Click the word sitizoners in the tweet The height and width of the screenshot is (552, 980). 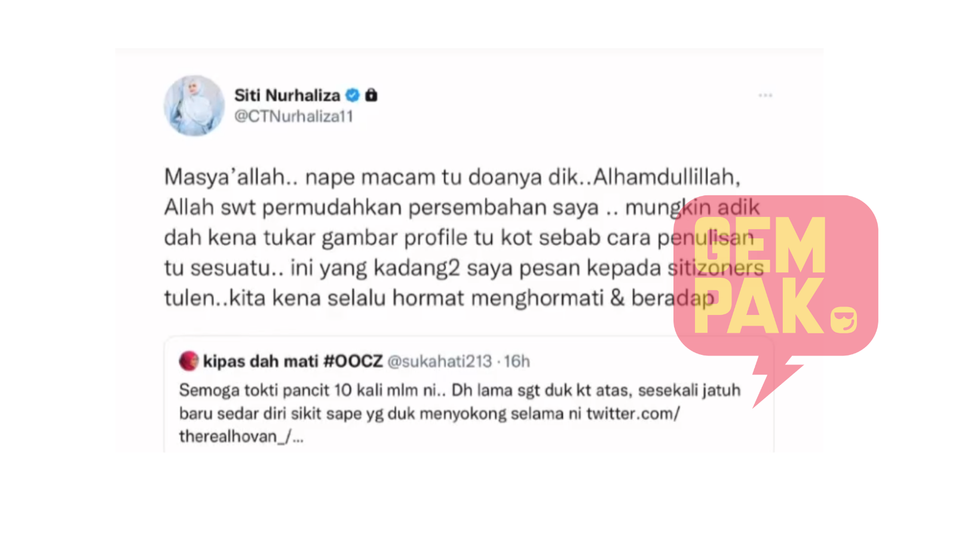tap(715, 268)
